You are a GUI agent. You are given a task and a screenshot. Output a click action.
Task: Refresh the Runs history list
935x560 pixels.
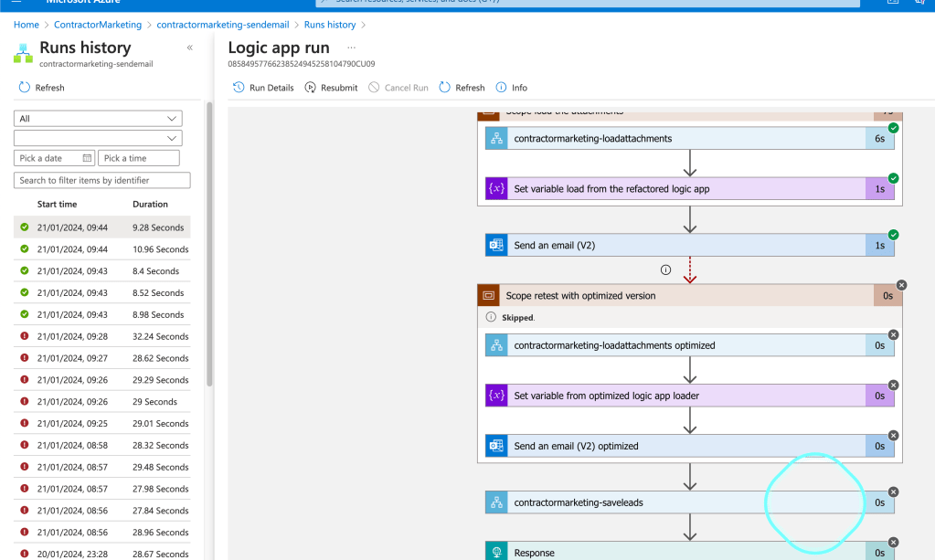(x=41, y=88)
